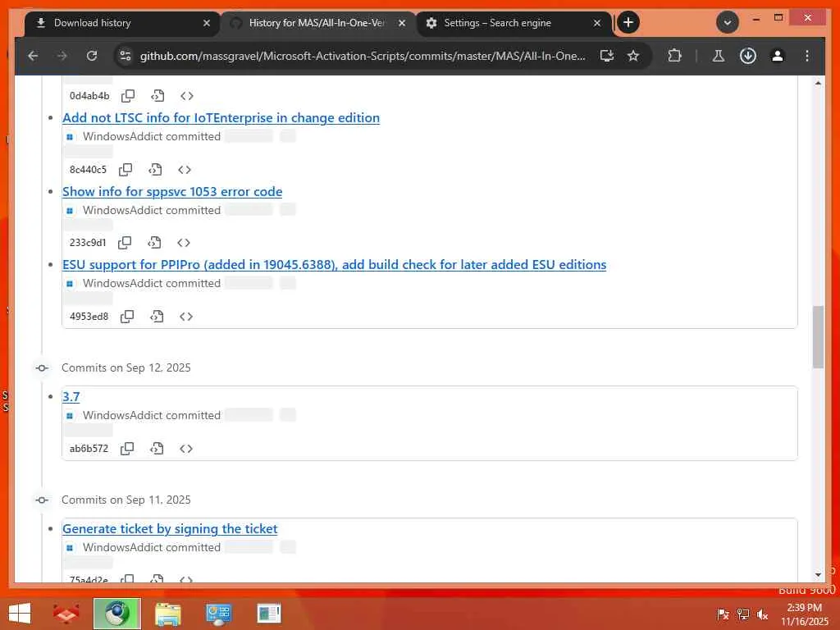Install app icon in address bar
The width and height of the screenshot is (840, 630).
606,56
